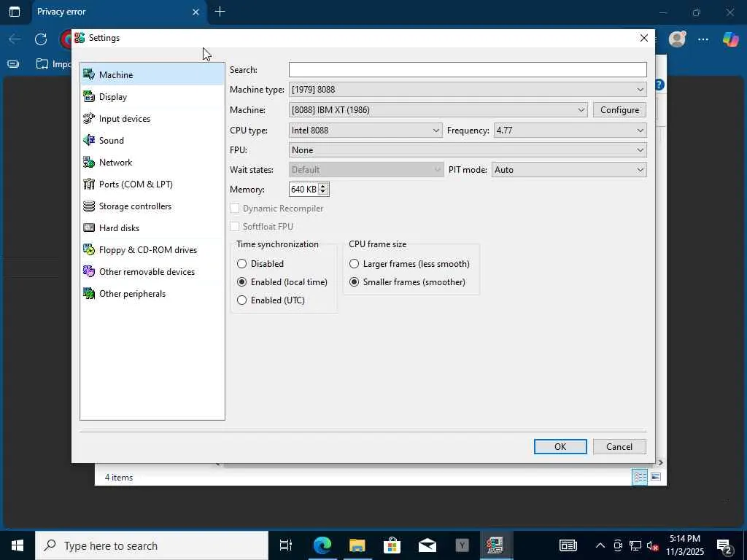Image resolution: width=747 pixels, height=560 pixels.
Task: Open the Frequency dropdown showing 4.77
Action: (x=570, y=131)
